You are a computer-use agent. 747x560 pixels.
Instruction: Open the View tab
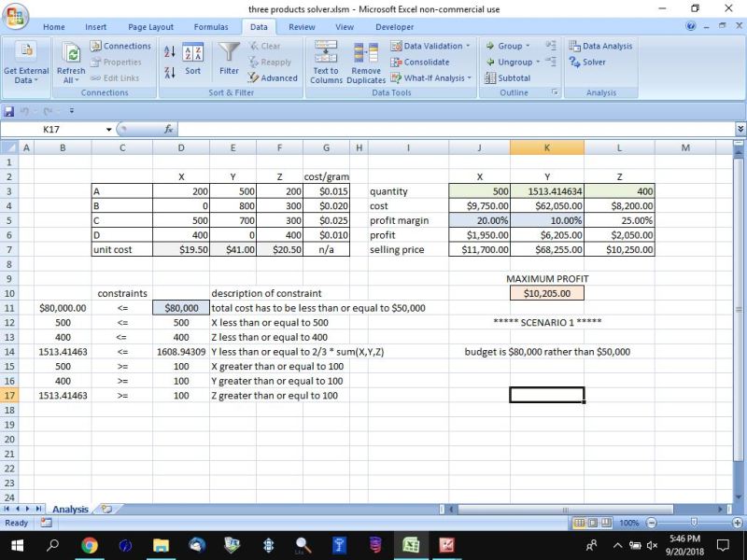[345, 27]
